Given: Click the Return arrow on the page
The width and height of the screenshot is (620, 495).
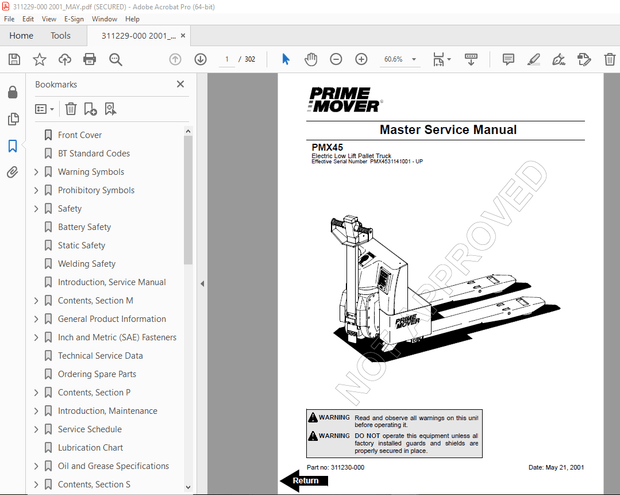Looking at the screenshot, I should (x=304, y=480).
